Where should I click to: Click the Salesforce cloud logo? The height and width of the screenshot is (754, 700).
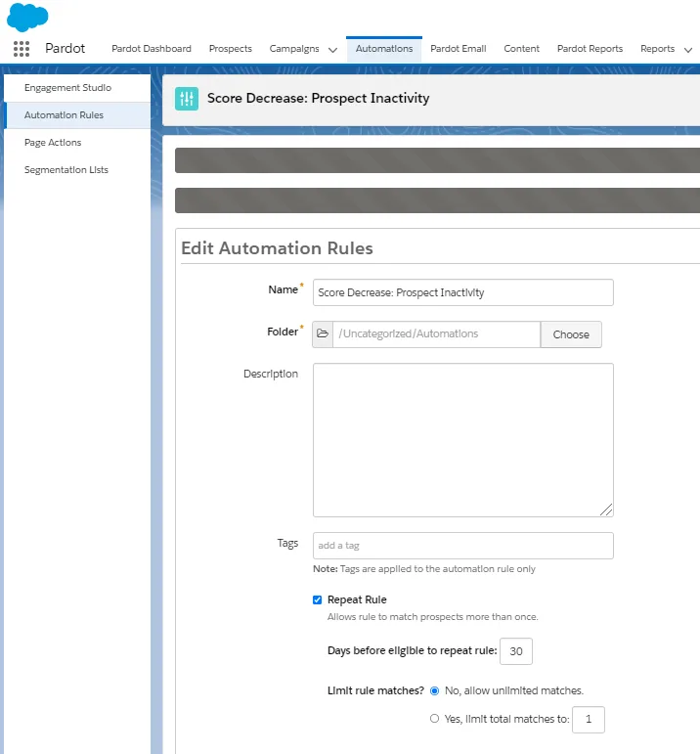27,17
